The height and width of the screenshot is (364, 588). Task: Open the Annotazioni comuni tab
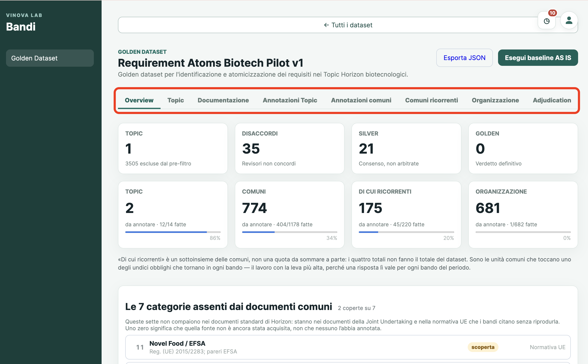point(361,100)
